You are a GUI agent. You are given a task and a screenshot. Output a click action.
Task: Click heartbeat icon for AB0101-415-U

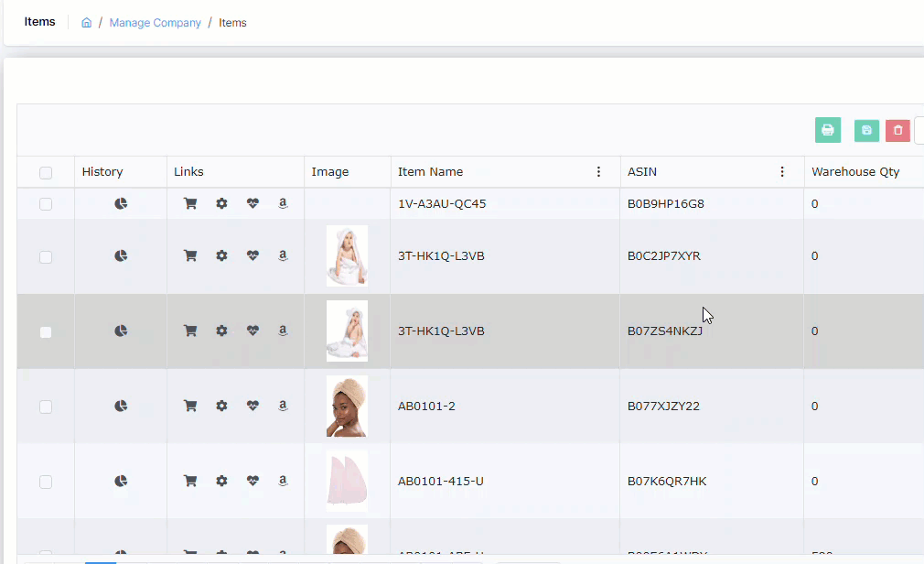click(252, 481)
